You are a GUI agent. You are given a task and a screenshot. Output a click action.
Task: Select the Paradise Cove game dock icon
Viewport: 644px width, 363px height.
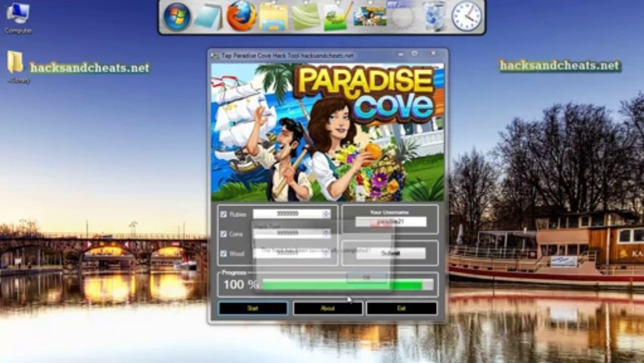point(370,17)
